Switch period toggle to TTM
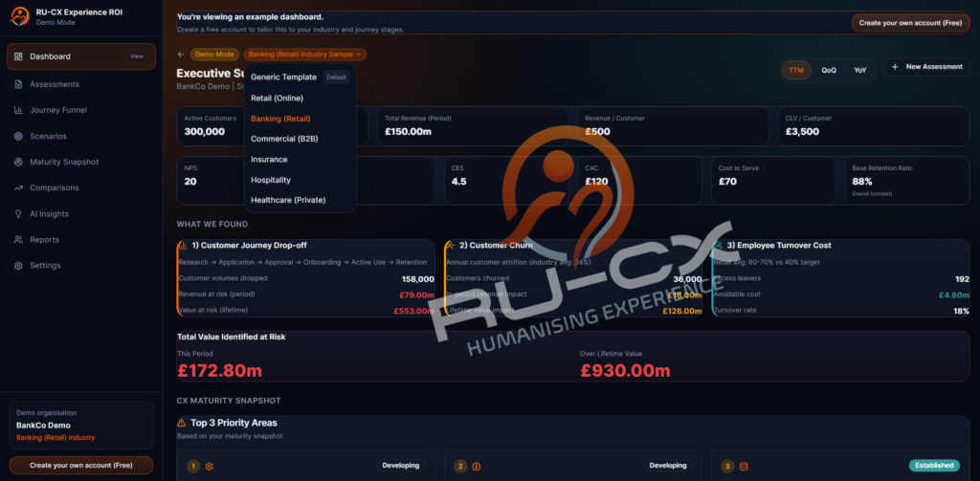 coord(795,70)
